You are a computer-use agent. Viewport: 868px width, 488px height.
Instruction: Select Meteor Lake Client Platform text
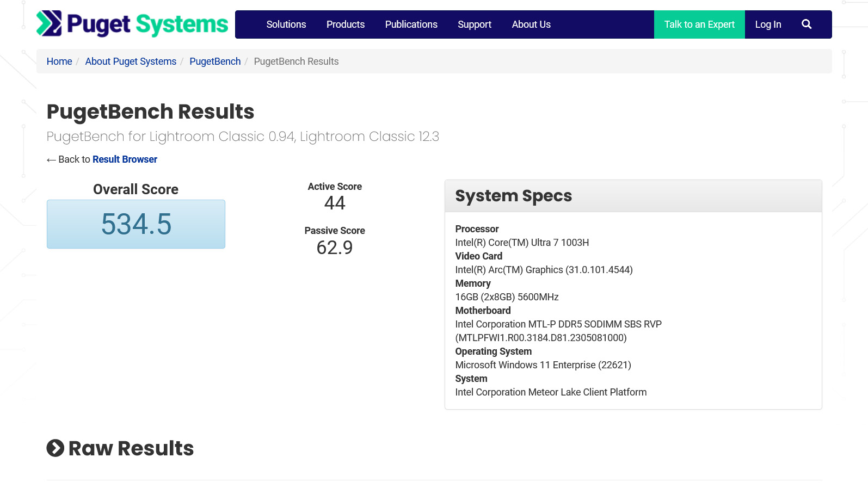[551, 392]
